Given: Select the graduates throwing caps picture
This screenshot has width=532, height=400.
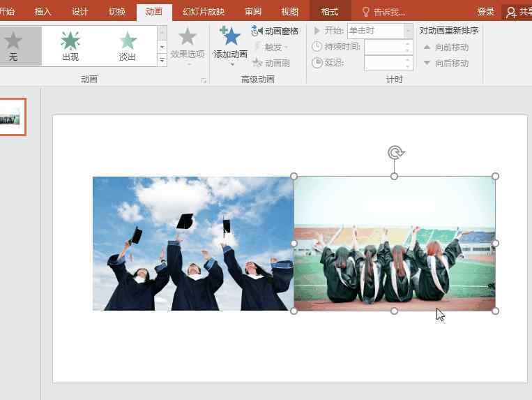Looking at the screenshot, I should click(193, 244).
